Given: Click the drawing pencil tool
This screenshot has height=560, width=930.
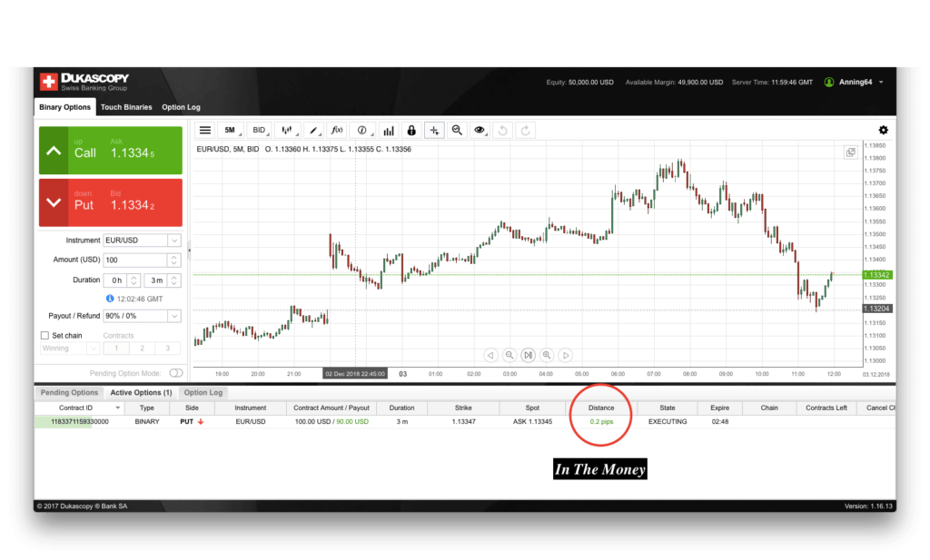Looking at the screenshot, I should click(x=313, y=131).
